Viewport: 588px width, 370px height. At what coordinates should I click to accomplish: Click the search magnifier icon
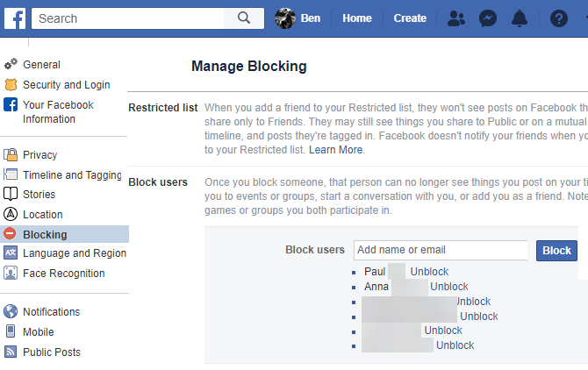(x=243, y=18)
